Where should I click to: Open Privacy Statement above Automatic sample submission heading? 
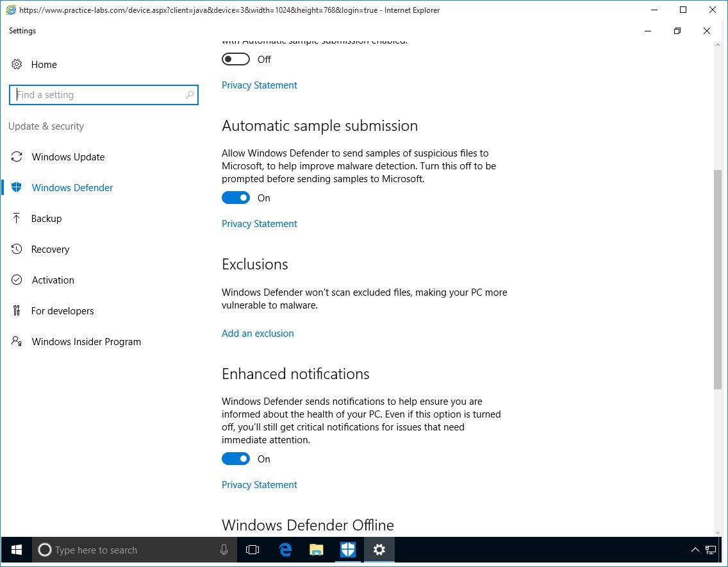click(259, 85)
